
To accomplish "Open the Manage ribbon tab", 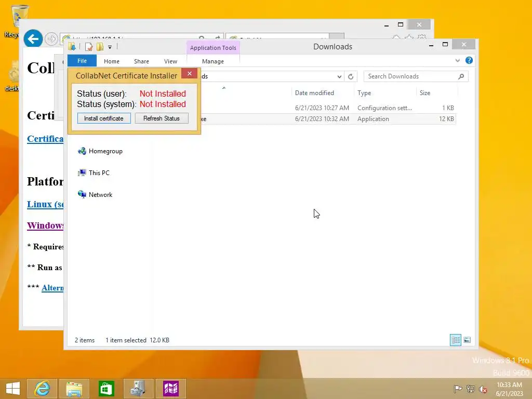I will [213, 61].
